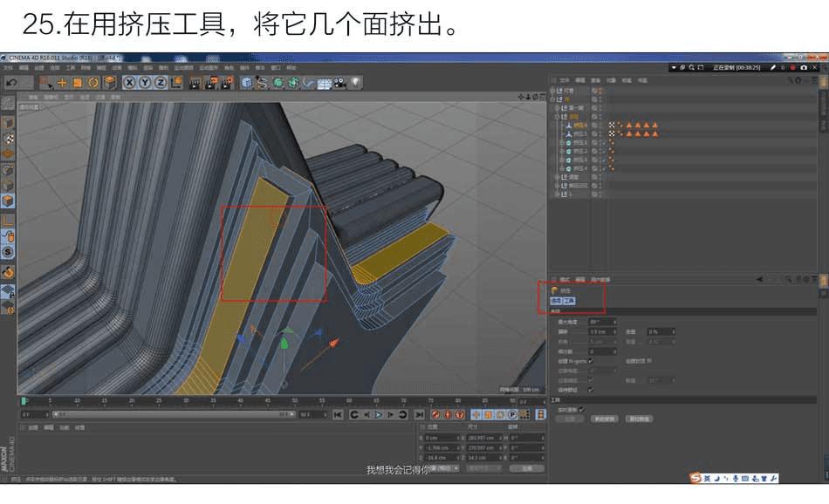This screenshot has width=829, height=504.
Task: Toggle the last checkbox in the options section
Action: click(x=590, y=390)
